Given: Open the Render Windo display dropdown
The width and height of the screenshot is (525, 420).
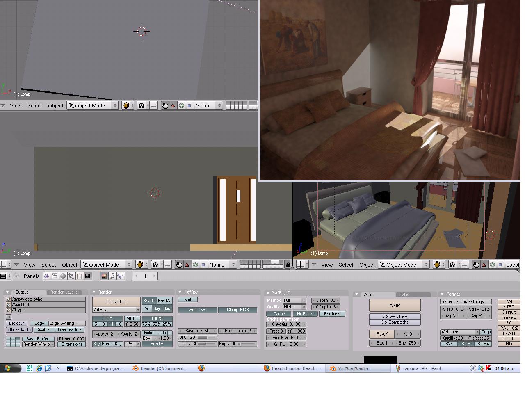Looking at the screenshot, I should tap(39, 344).
